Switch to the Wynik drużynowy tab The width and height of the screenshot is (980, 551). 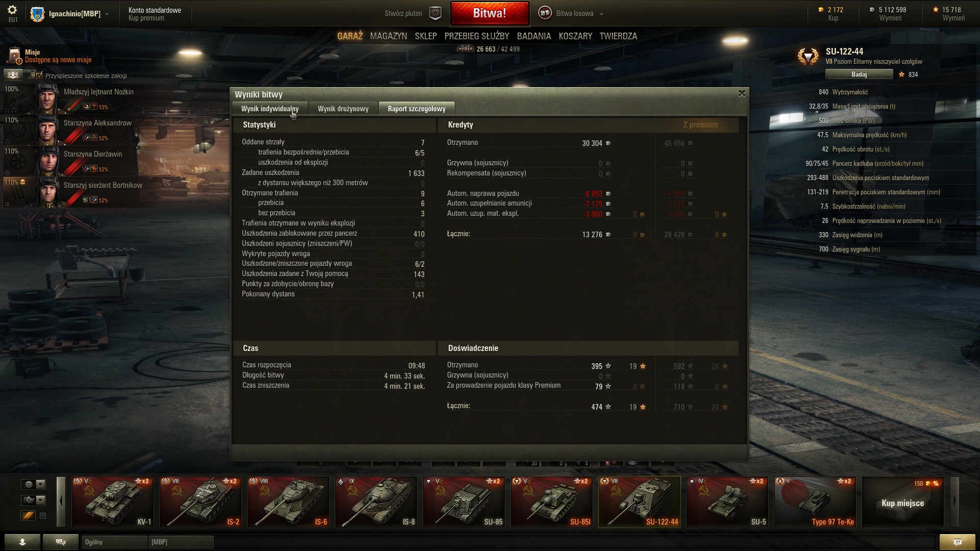coord(343,109)
